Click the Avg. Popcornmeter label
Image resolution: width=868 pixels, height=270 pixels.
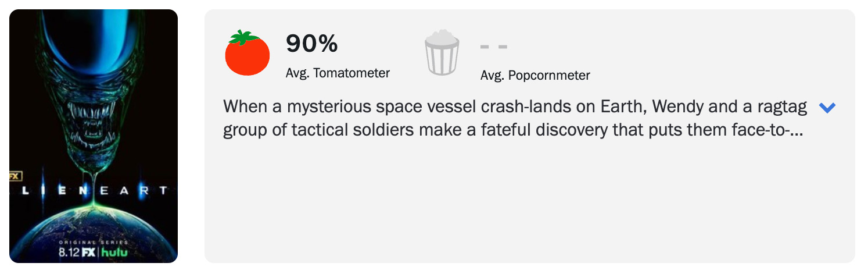[535, 76]
